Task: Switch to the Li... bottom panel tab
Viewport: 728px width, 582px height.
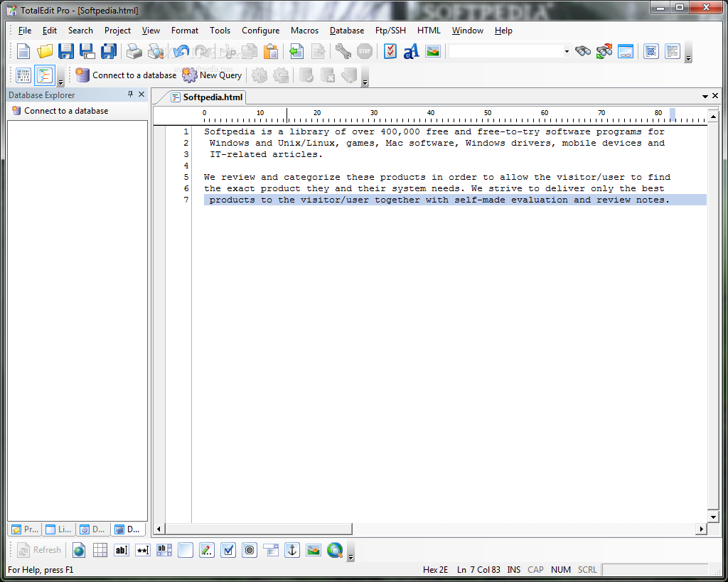Action: coord(58,529)
